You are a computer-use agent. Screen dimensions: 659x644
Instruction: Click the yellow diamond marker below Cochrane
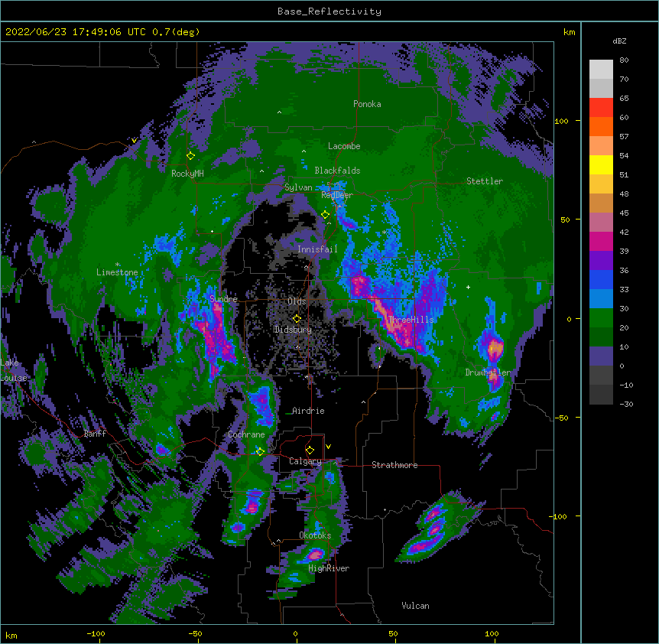(260, 451)
